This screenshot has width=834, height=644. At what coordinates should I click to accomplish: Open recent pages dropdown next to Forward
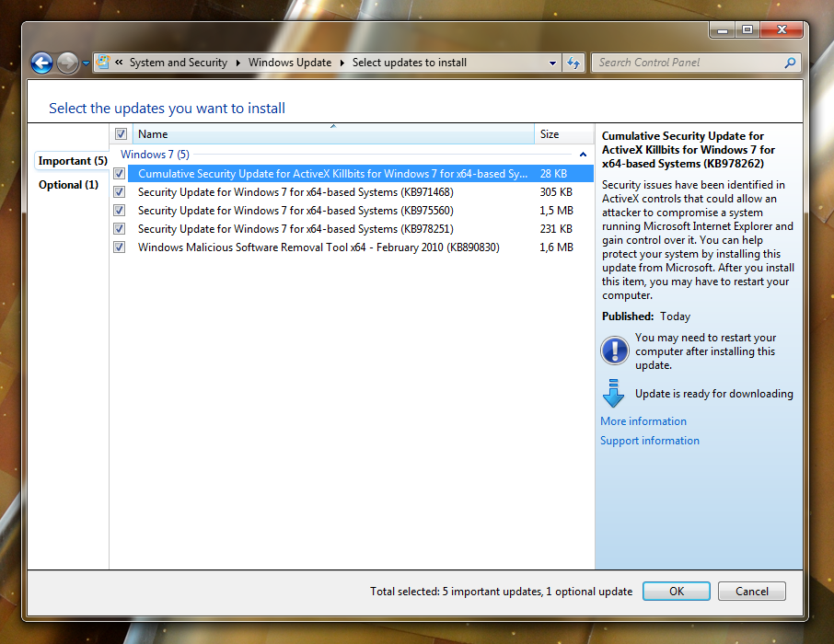click(x=87, y=63)
